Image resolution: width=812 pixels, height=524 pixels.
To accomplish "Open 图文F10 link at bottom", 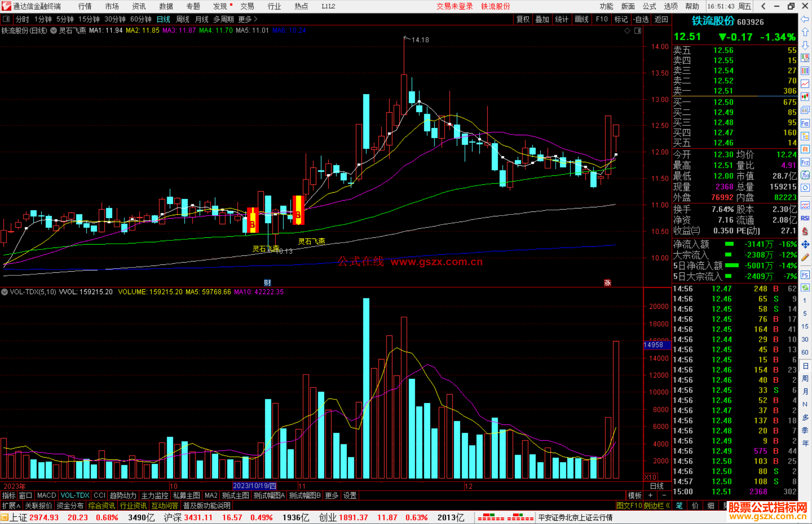I will point(629,506).
